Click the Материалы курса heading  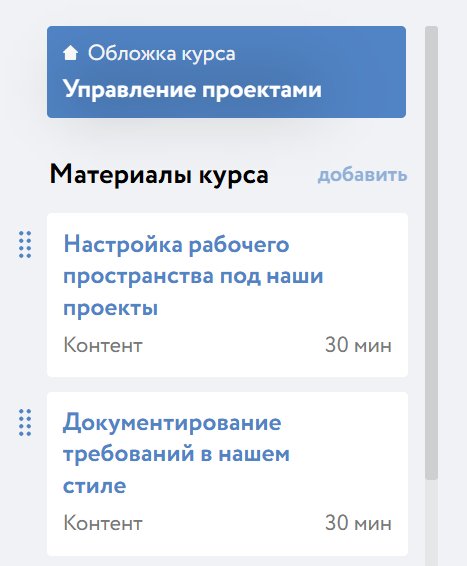(x=159, y=175)
